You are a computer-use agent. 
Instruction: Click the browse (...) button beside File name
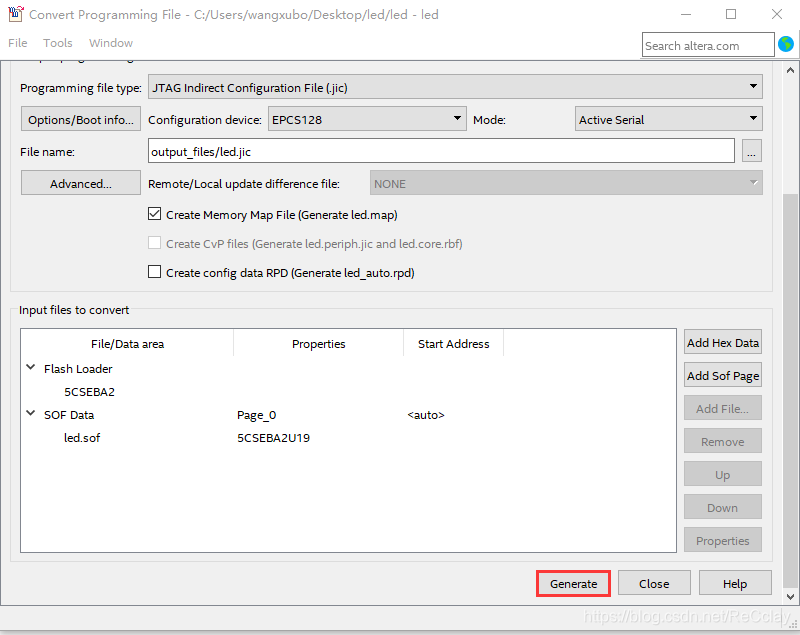pyautogui.click(x=752, y=151)
